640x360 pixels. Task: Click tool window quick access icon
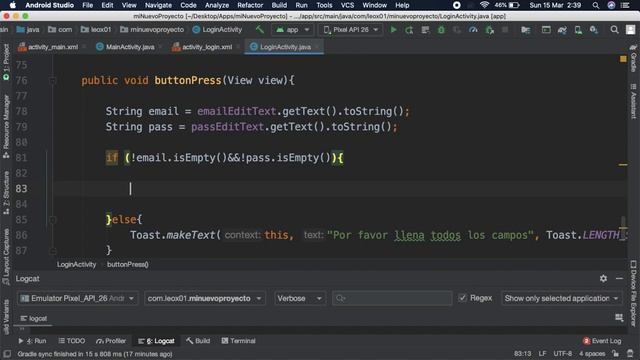7,353
